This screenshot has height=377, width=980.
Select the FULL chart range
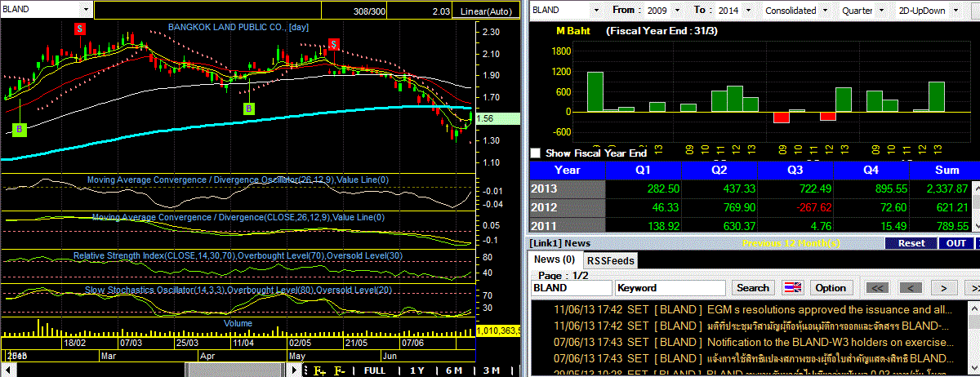tap(374, 370)
